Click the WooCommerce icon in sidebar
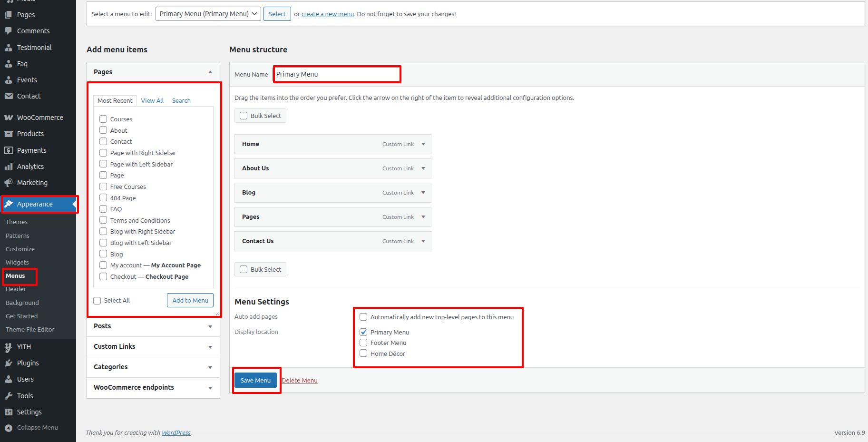 tap(9, 118)
